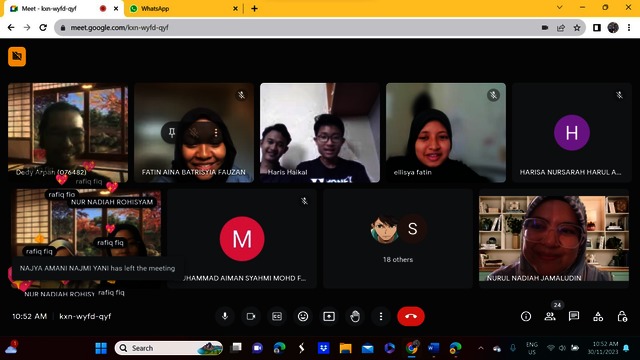
Task: Open more options three-dot menu
Action: click(x=381, y=316)
